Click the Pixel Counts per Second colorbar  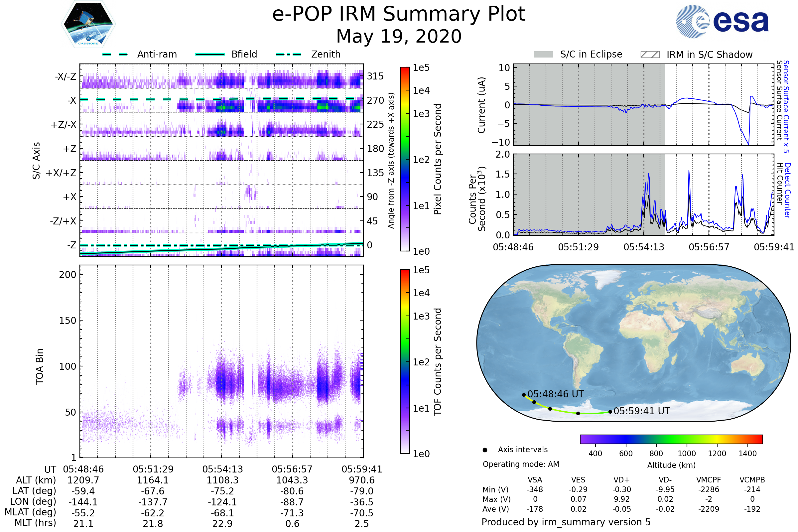tap(405, 159)
